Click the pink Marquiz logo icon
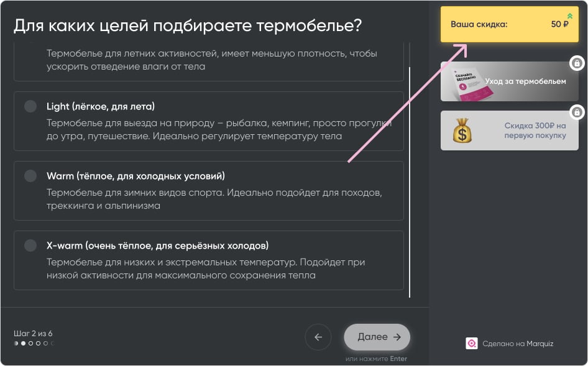588x366 pixels. click(x=472, y=343)
